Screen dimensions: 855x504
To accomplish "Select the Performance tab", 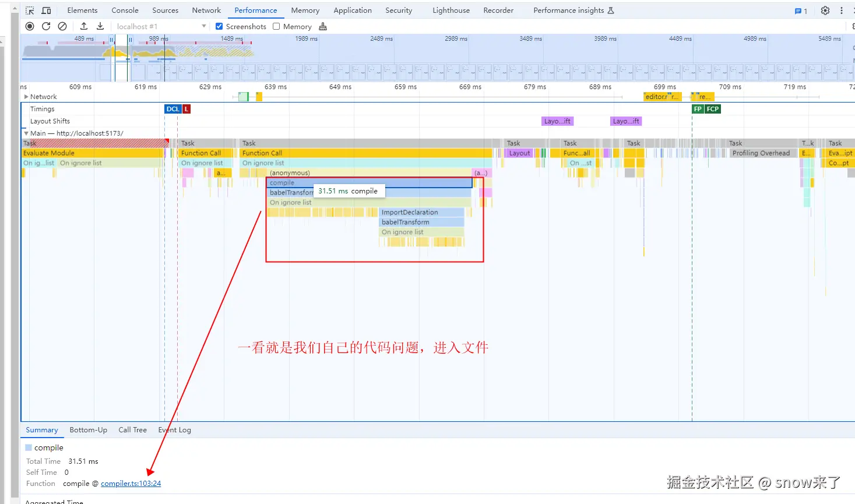I will click(x=256, y=10).
